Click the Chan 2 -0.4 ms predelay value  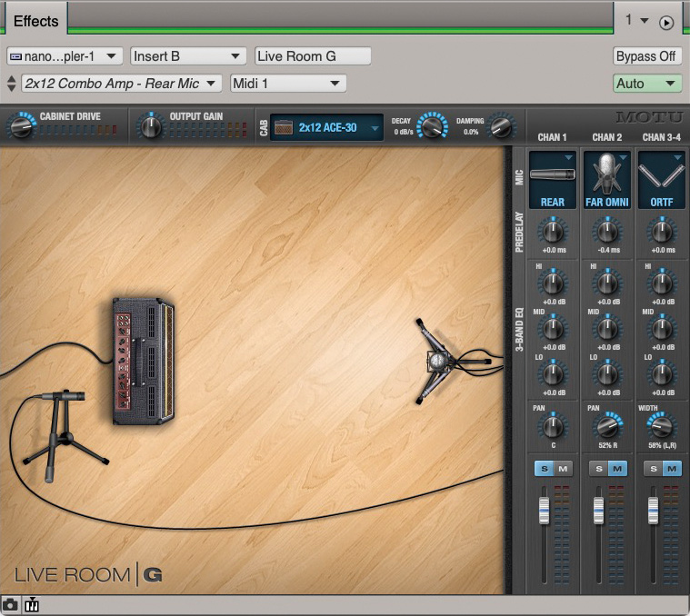(608, 250)
